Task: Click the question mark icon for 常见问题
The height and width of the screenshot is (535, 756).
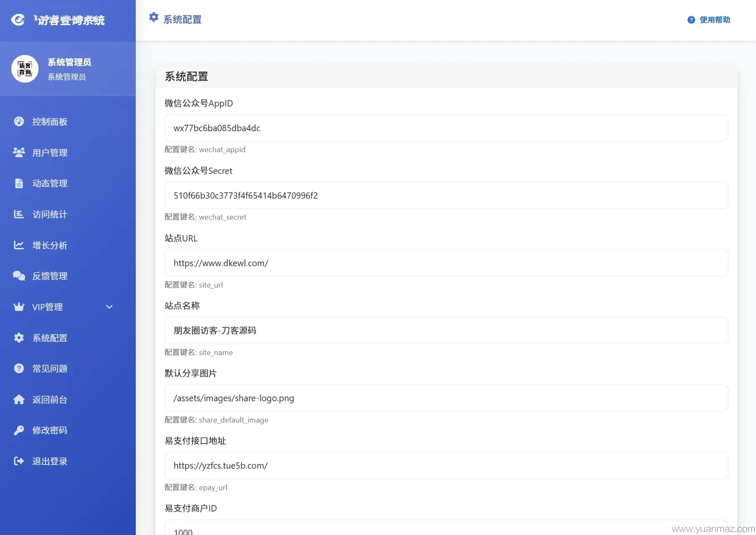Action: click(19, 369)
